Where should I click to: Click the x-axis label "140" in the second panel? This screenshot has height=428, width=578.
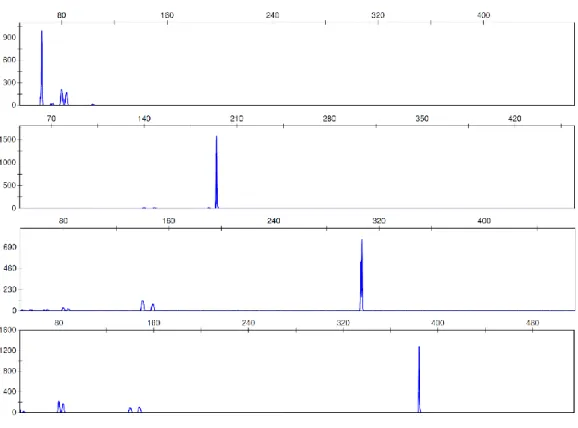pyautogui.click(x=144, y=118)
